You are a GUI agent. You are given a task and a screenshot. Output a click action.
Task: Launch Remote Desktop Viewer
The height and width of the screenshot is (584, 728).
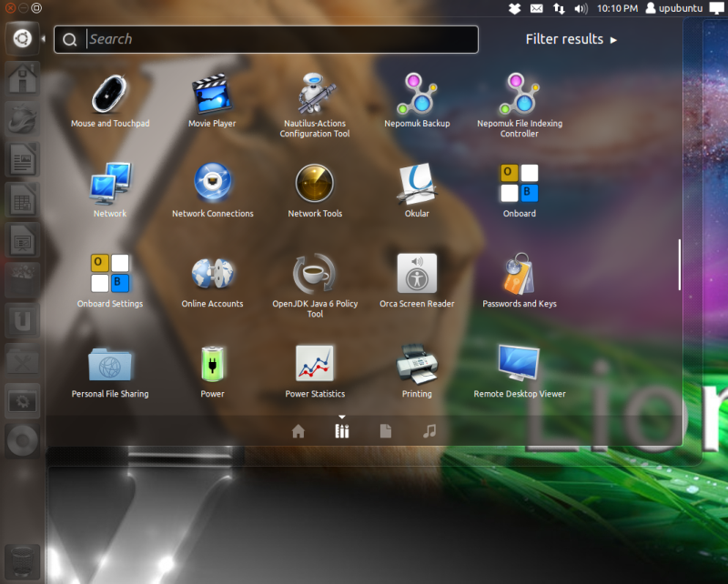(520, 371)
